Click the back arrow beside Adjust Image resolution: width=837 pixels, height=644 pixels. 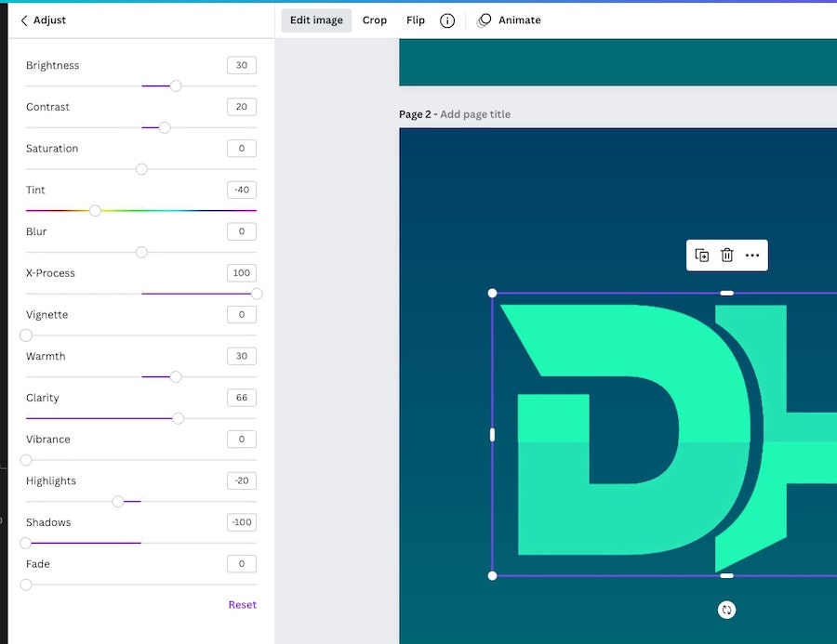click(24, 20)
